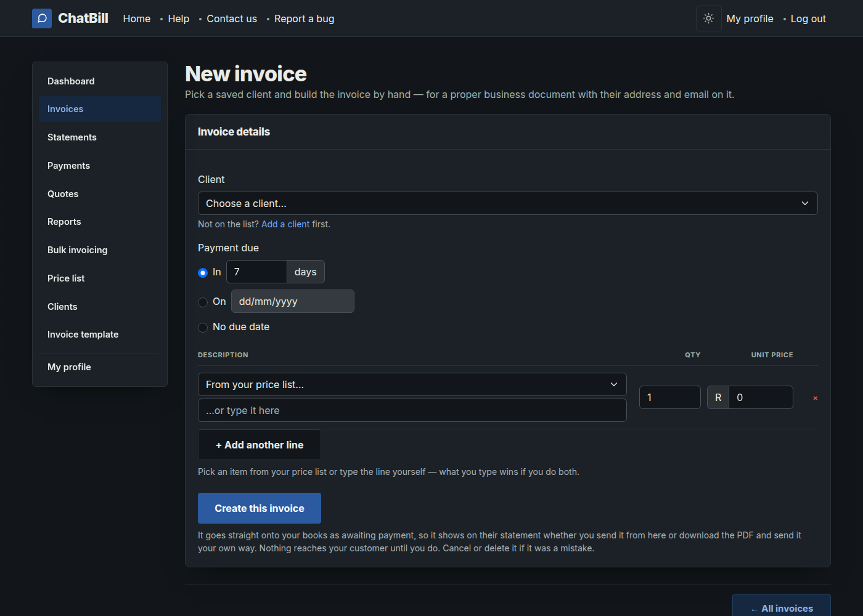The width and height of the screenshot is (863, 616).
Task: Open the 'Choose a client...' dropdown
Action: (508, 203)
